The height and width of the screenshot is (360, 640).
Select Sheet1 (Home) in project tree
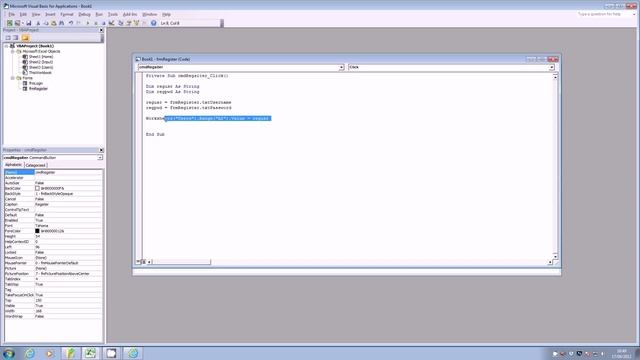pos(40,57)
